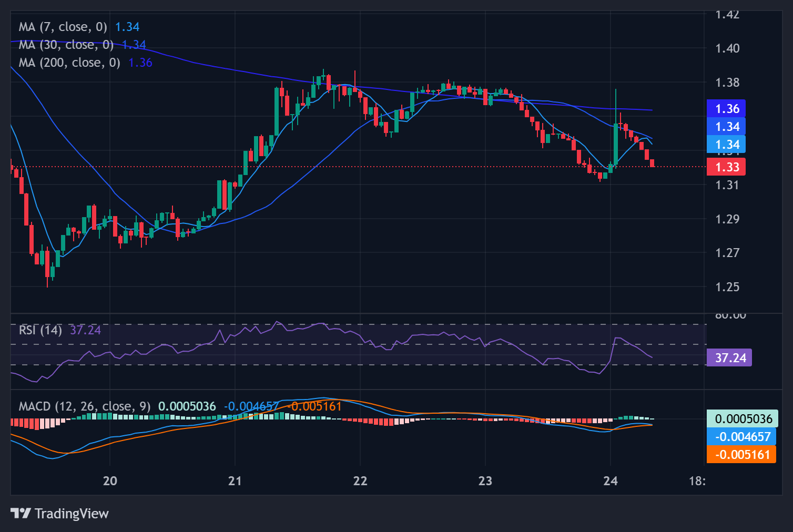Click date label 24 on time axis
Viewport: 793px width, 532px height.
tap(611, 480)
